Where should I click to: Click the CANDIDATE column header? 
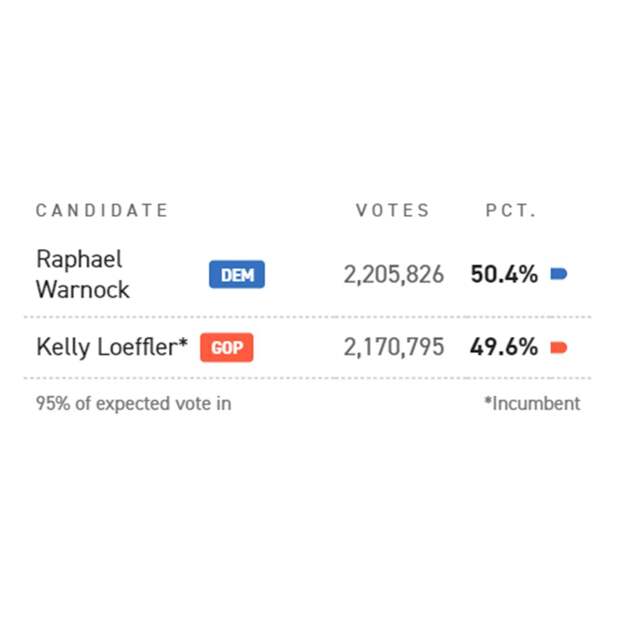[x=102, y=210]
